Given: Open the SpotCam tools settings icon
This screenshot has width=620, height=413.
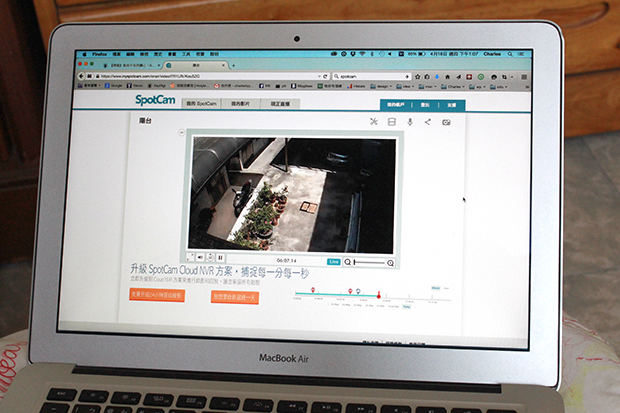Looking at the screenshot, I should coord(374,121).
